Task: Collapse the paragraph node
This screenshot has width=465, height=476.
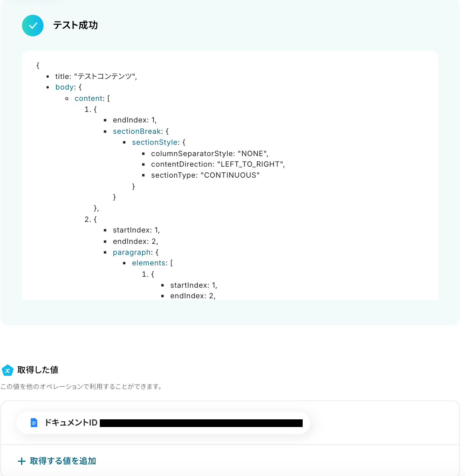Action: click(132, 252)
